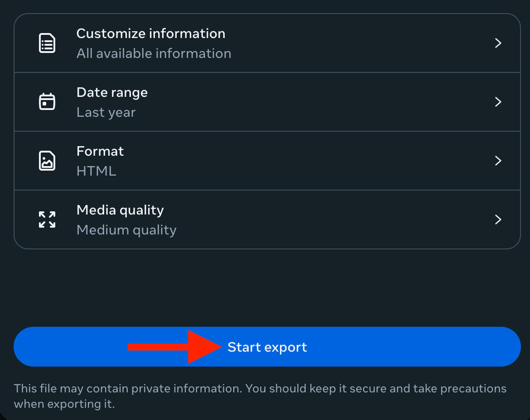Expand the Format row chevron
The width and height of the screenshot is (530, 420).
pyautogui.click(x=498, y=161)
